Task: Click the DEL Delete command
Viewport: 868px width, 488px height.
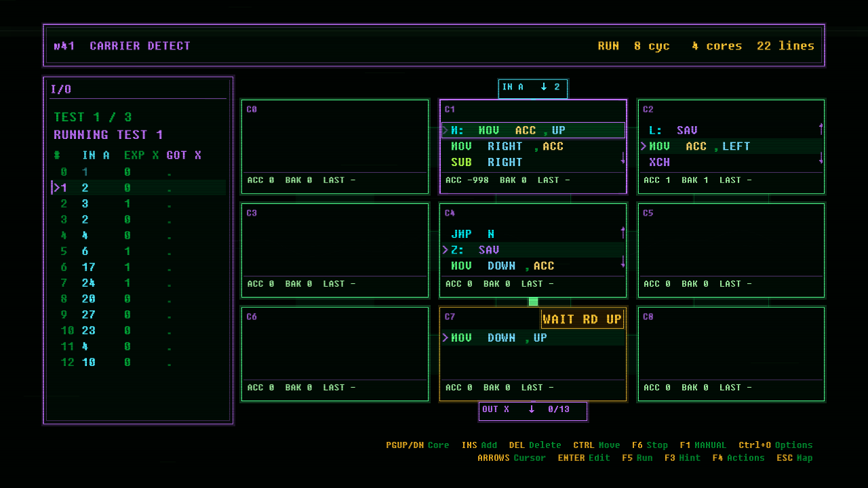Action: [x=535, y=445]
